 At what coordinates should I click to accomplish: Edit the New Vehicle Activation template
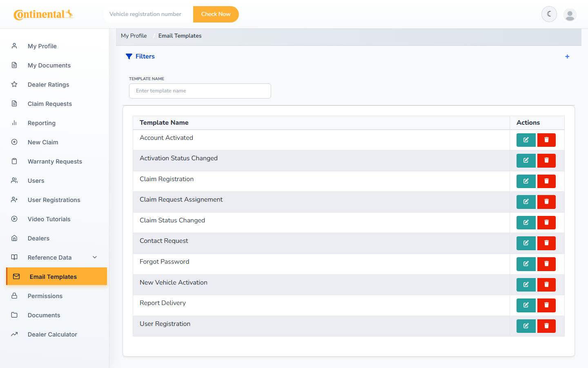click(x=526, y=285)
